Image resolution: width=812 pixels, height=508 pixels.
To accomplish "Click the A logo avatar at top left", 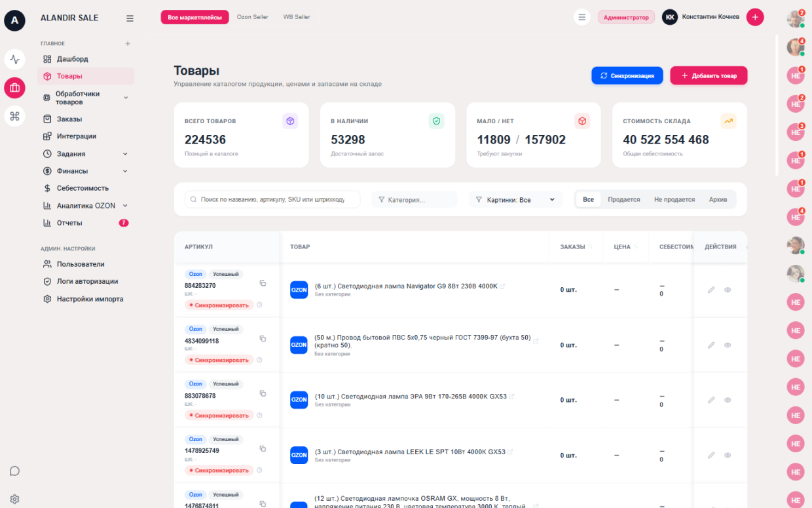I will 14,20.
